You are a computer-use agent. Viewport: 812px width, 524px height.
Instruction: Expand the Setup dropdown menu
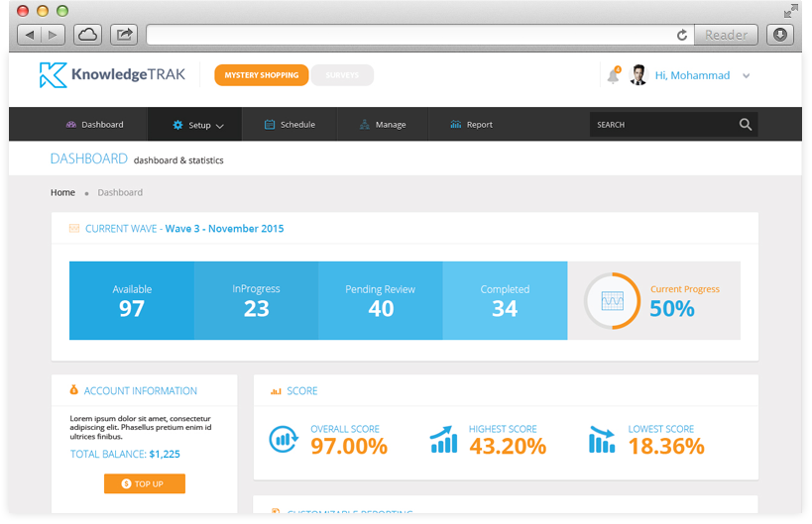click(x=198, y=125)
